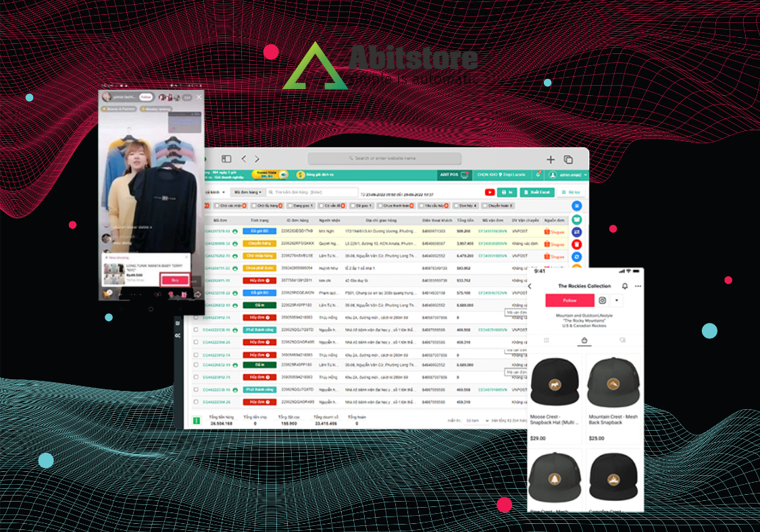Viewport: 760px width, 532px height.
Task: Click the gift box icon on livestream
Action: point(184,294)
